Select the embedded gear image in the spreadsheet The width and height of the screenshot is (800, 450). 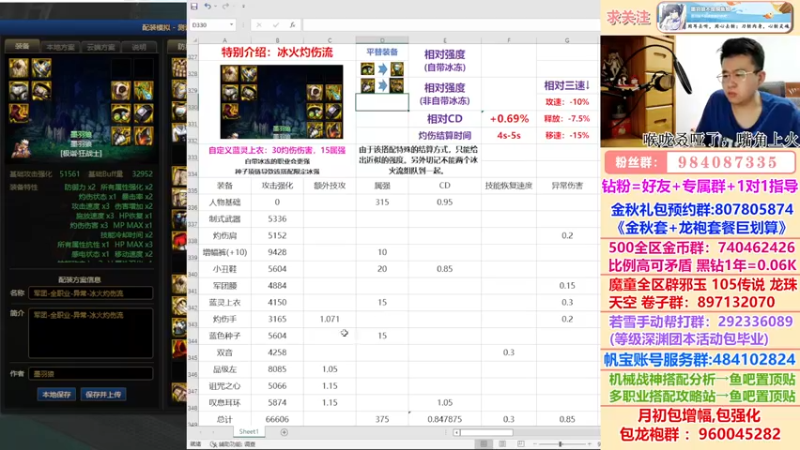pos(282,102)
